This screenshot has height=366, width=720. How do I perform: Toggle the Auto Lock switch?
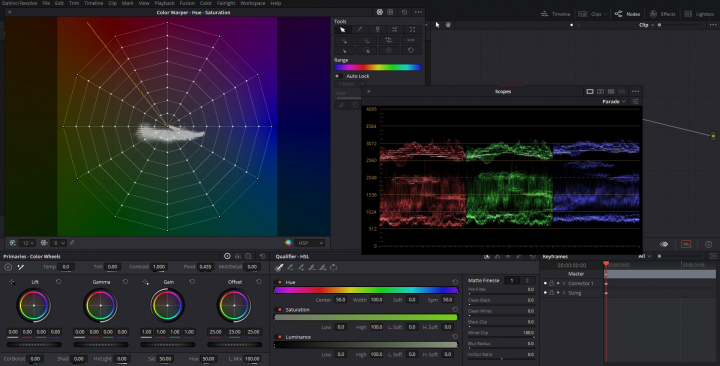click(338, 76)
